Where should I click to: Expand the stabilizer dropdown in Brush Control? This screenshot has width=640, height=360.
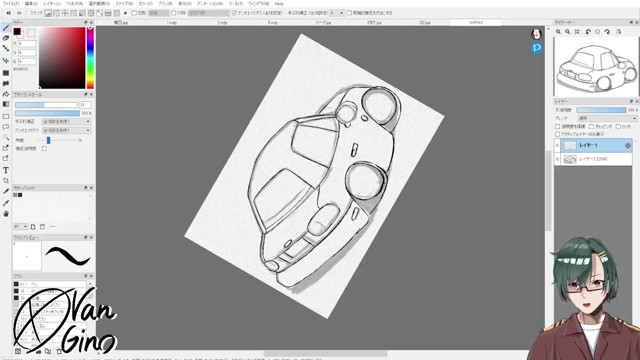[66, 122]
